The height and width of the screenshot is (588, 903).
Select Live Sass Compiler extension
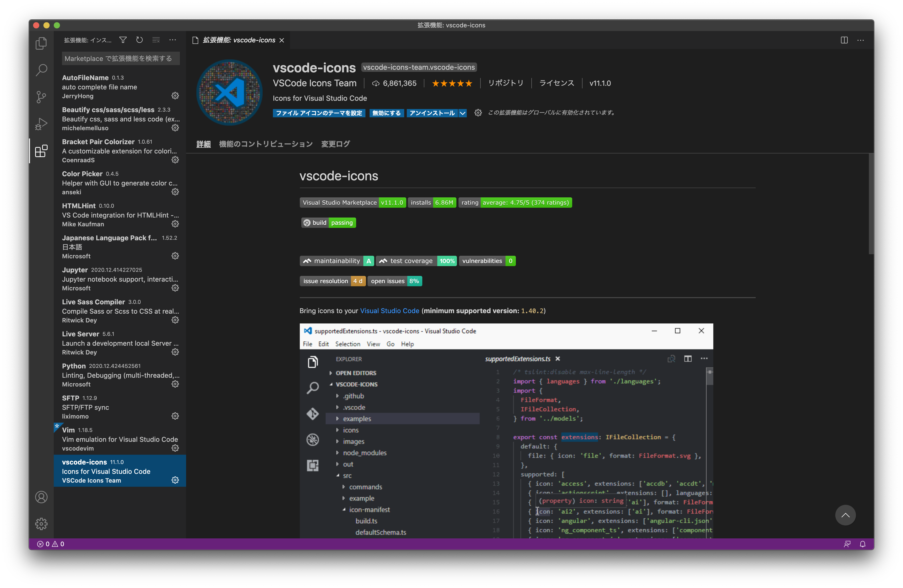click(x=120, y=311)
